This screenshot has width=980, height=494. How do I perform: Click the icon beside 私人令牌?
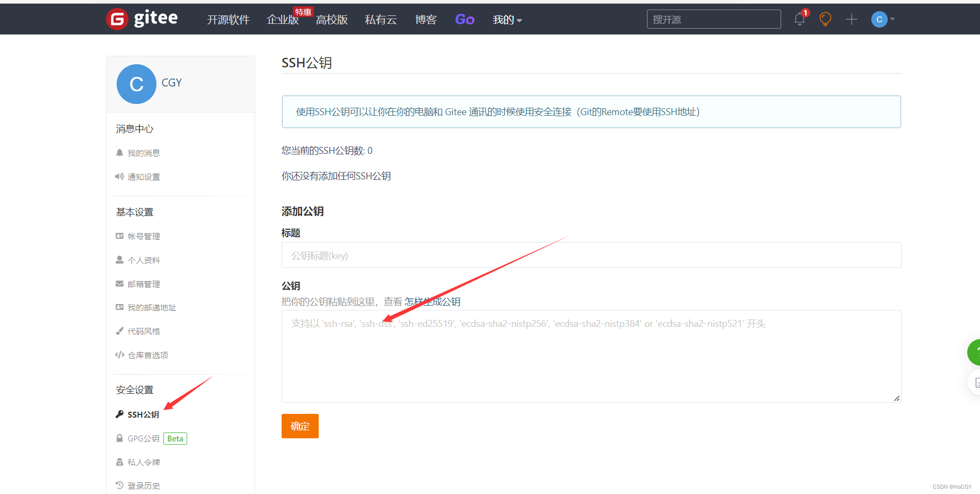[x=119, y=462]
